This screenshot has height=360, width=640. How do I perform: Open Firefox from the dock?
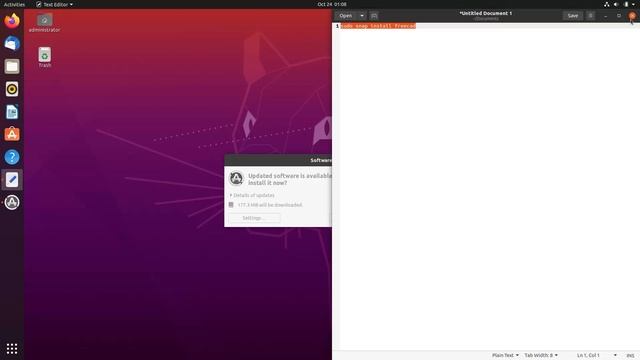tap(12, 21)
